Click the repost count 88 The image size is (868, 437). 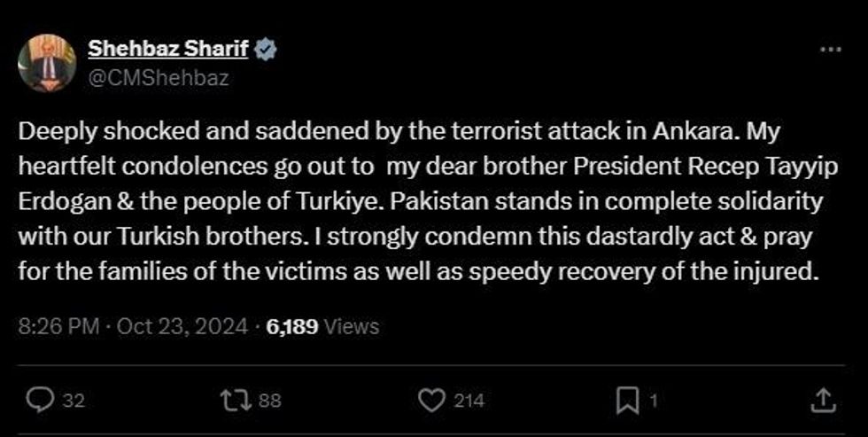point(270,401)
